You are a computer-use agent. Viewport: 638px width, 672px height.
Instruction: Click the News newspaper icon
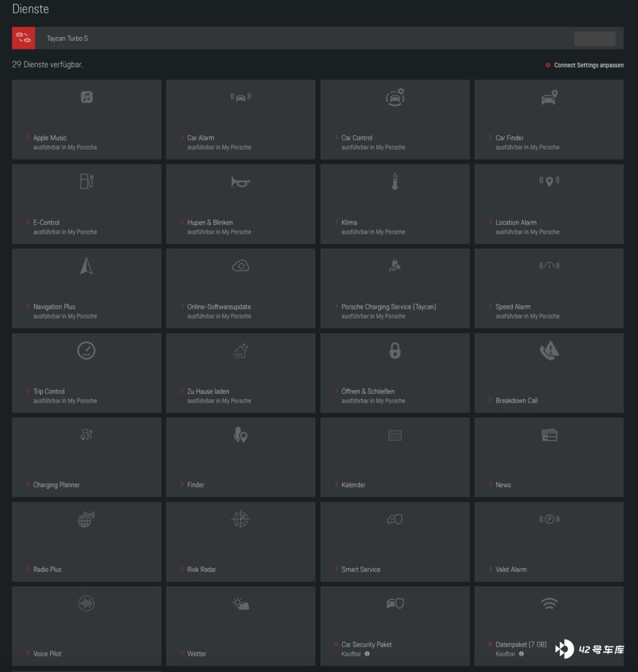click(549, 435)
